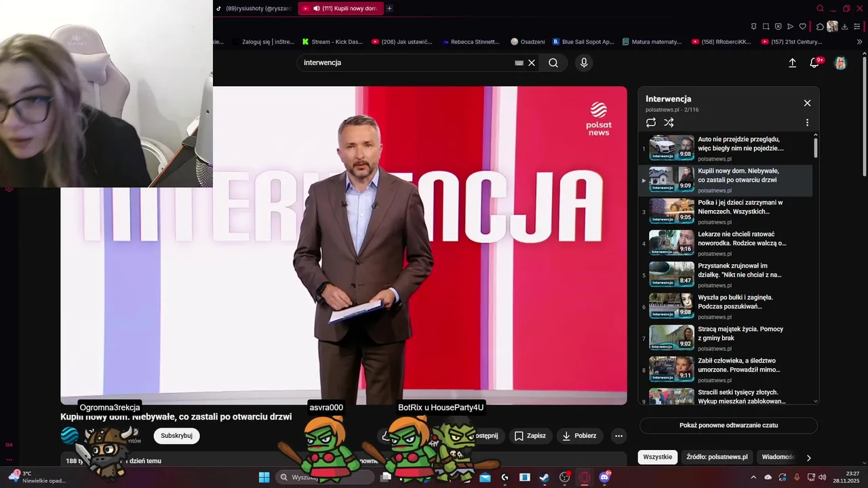Select Zabił człowieka, a śledztwo umorzone entry
Image resolution: width=868 pixels, height=488 pixels.
pyautogui.click(x=726, y=370)
